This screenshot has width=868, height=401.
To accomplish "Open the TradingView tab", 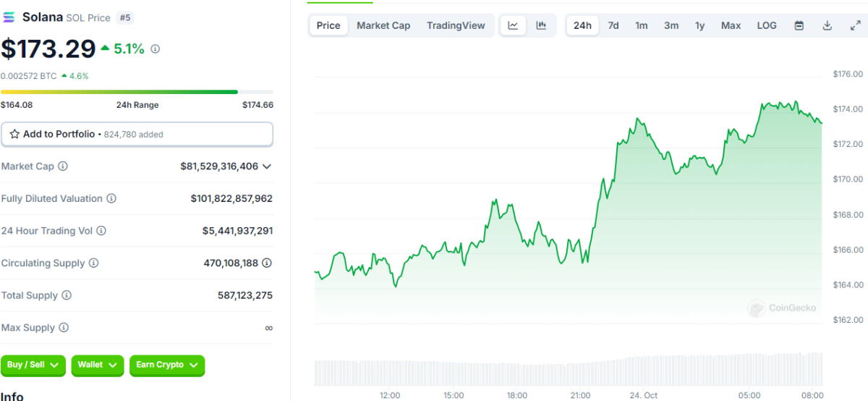I will [x=456, y=25].
